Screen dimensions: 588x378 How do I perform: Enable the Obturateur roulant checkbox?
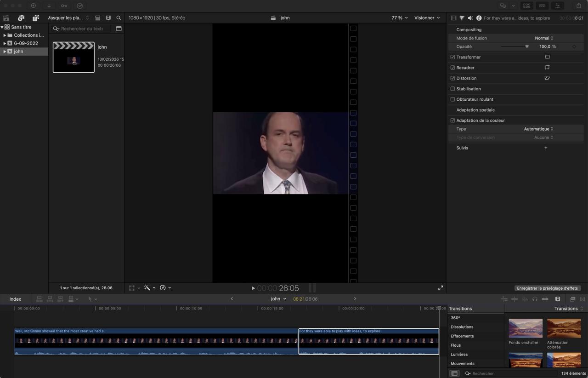[452, 99]
